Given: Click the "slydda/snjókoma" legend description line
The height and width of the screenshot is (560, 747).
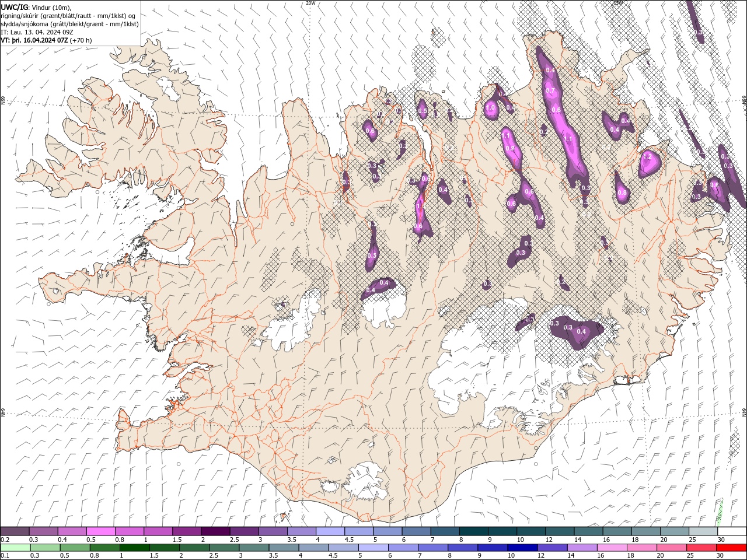Looking at the screenshot, I should (69, 24).
